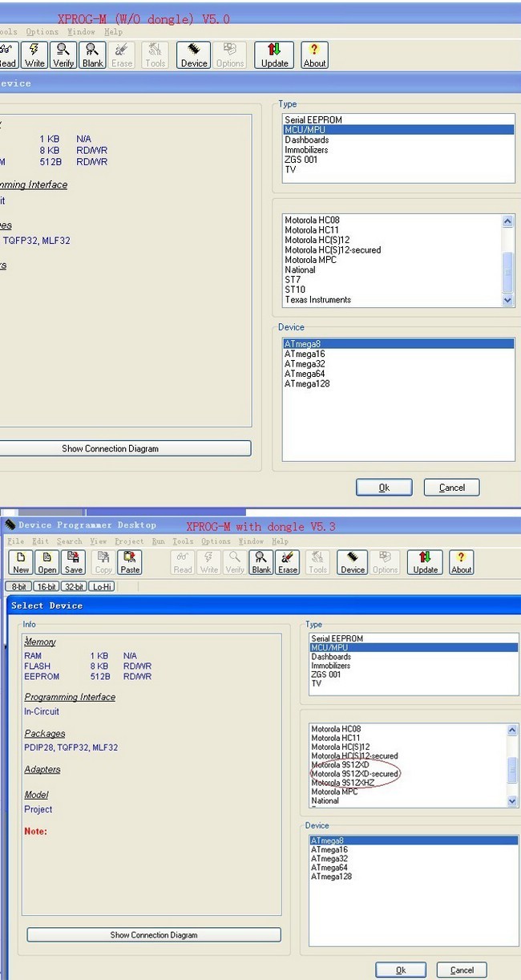The image size is (521, 980).
Task: Select Motorola 9S12XD-secured in V5.3 list
Action: [x=408, y=774]
